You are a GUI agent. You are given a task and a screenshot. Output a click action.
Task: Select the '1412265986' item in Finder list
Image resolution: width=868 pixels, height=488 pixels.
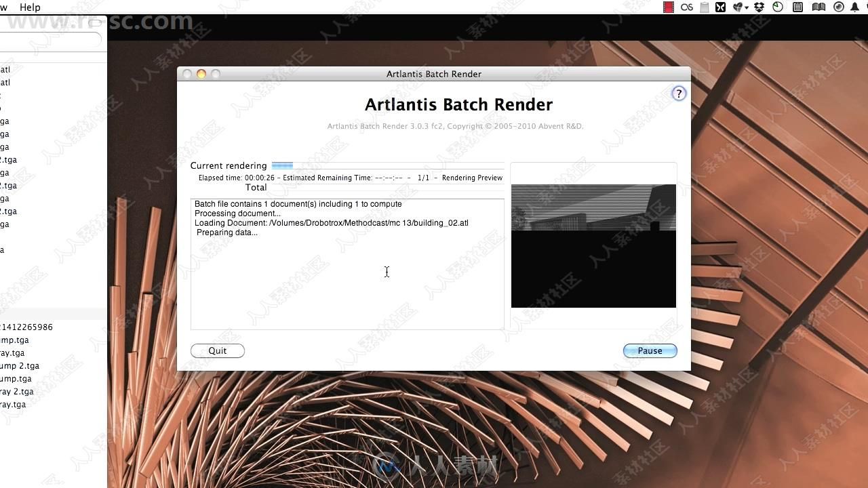pos(26,327)
